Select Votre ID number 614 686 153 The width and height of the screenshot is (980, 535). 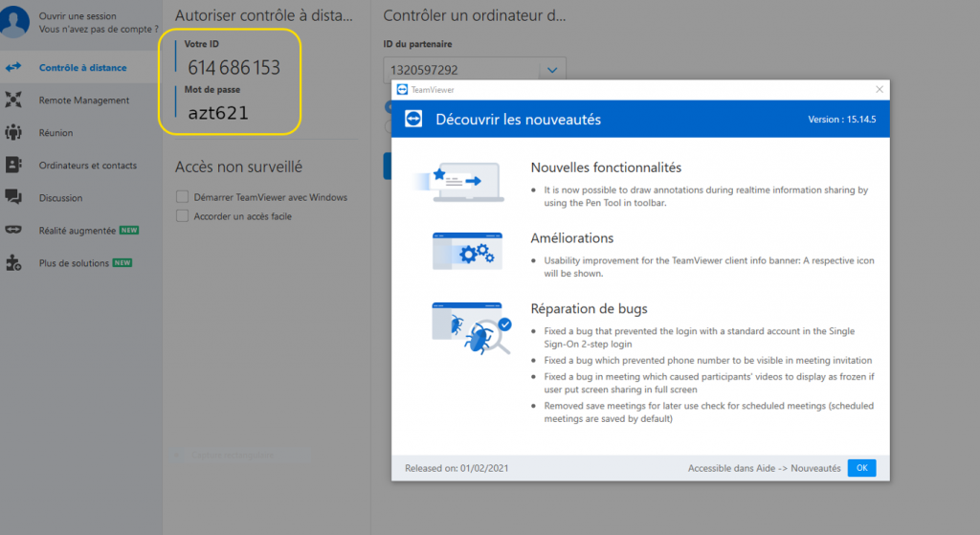click(x=234, y=68)
